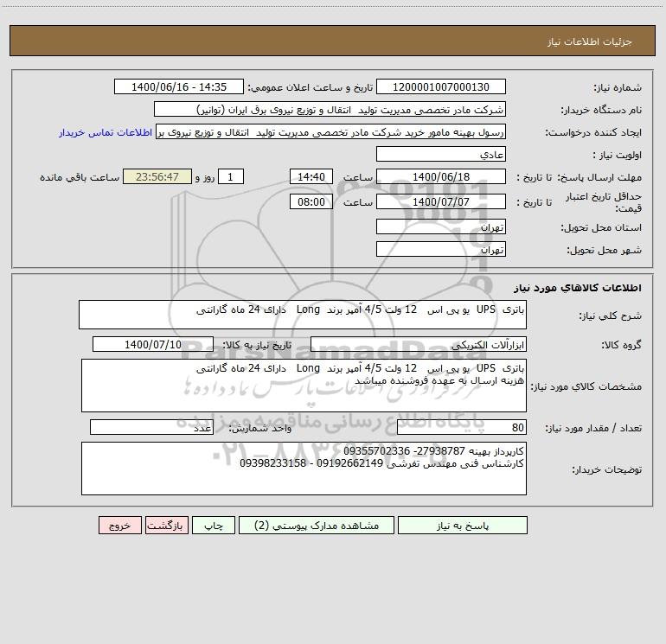The height and width of the screenshot is (644, 666).
Task: Click price validity time 08:00
Action: 311,201
